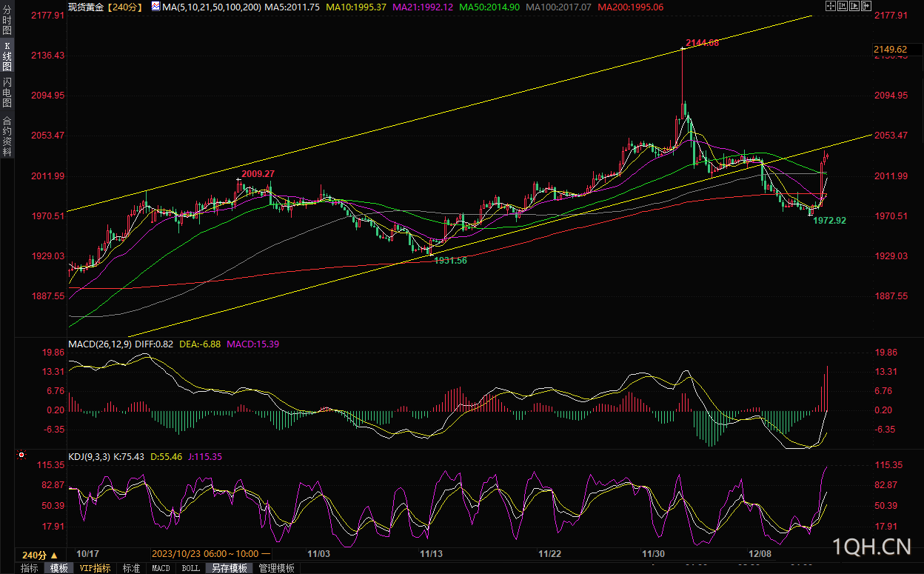Click the VIP指标 button
Screen dimensions: 924x574
pos(96,568)
